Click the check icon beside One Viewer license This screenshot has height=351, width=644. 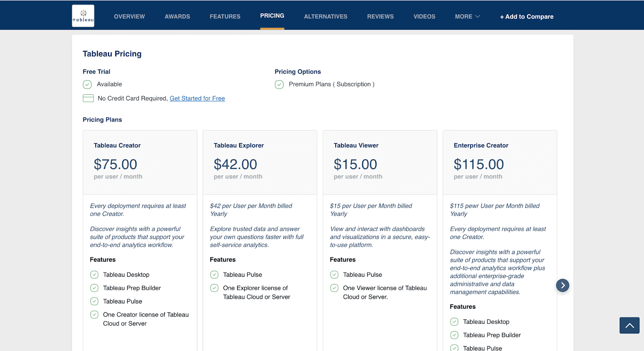pos(334,288)
